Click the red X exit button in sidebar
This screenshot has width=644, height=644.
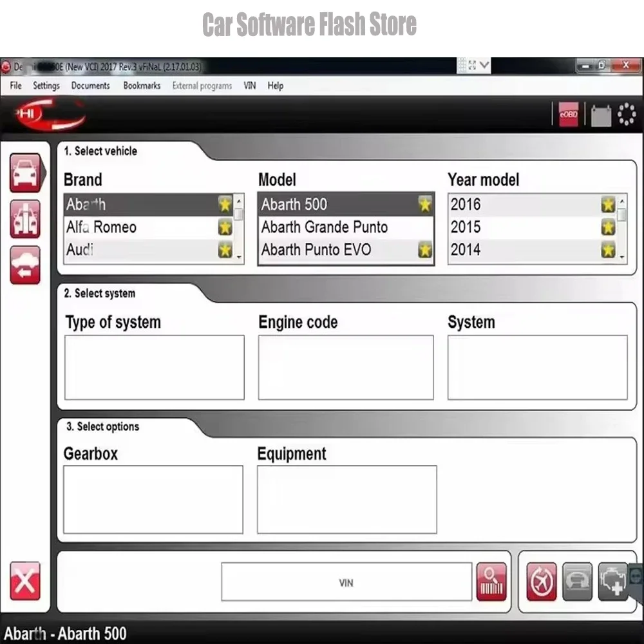[25, 581]
